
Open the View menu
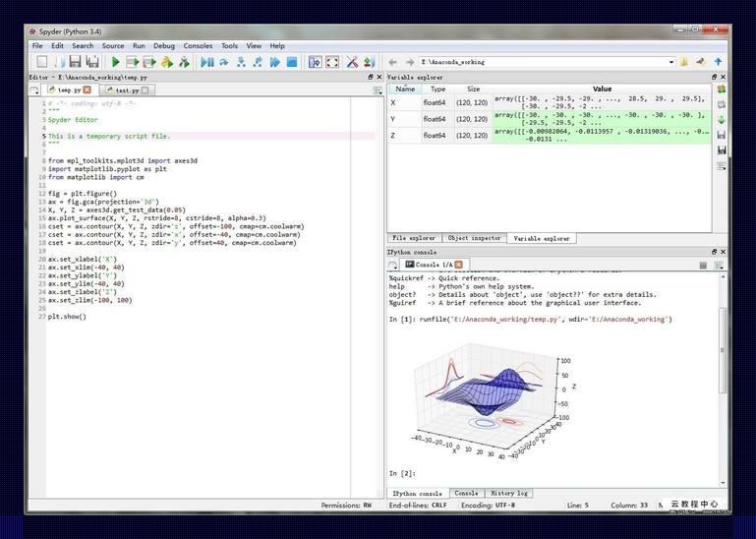pos(254,46)
